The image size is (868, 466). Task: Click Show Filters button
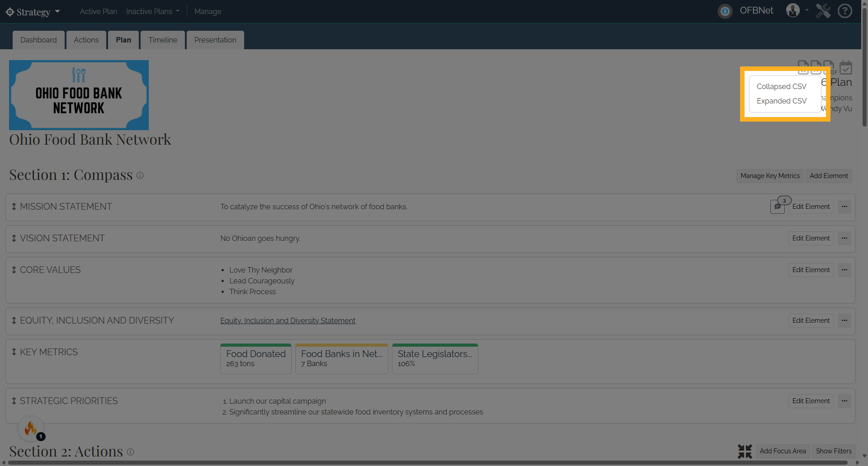834,451
